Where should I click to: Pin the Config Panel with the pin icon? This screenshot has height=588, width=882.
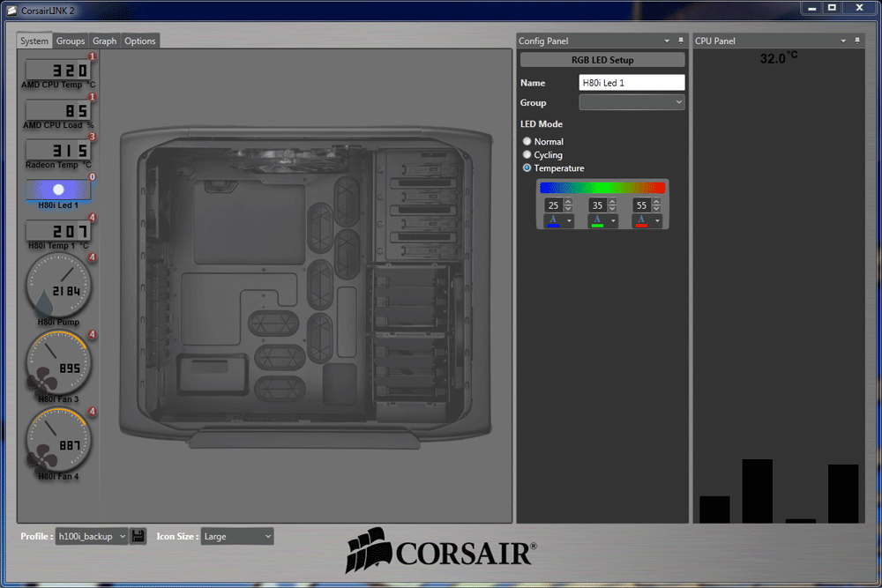pos(680,40)
